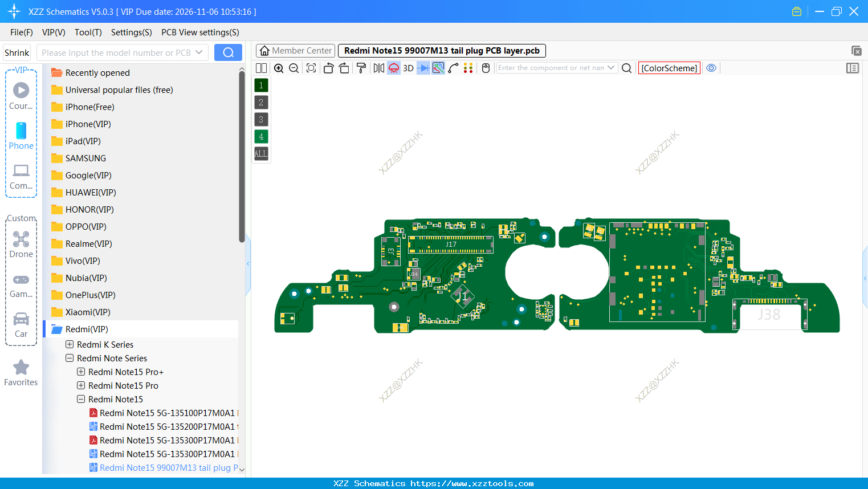
Task: Open the component search dropdown arrow
Action: (x=610, y=68)
